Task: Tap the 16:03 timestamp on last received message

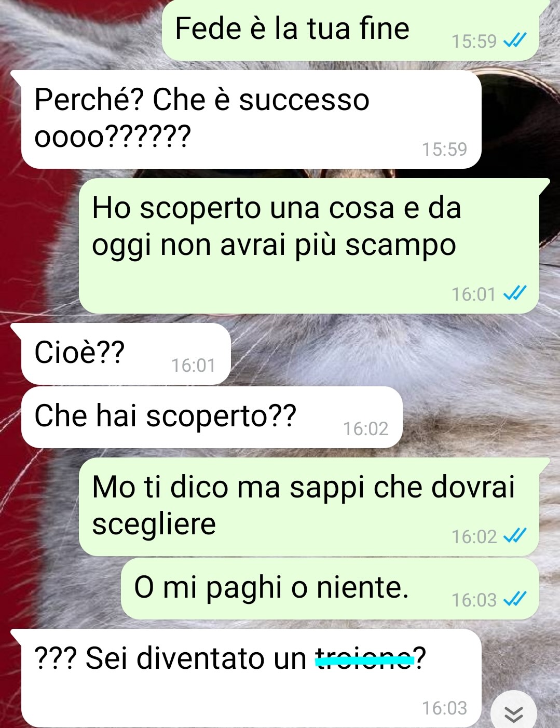Action: pos(444,708)
